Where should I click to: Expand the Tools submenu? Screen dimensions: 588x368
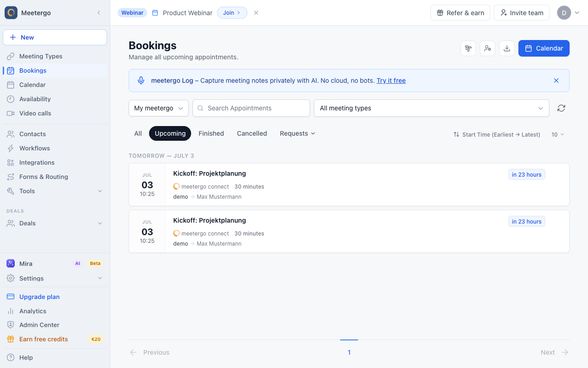(55, 191)
